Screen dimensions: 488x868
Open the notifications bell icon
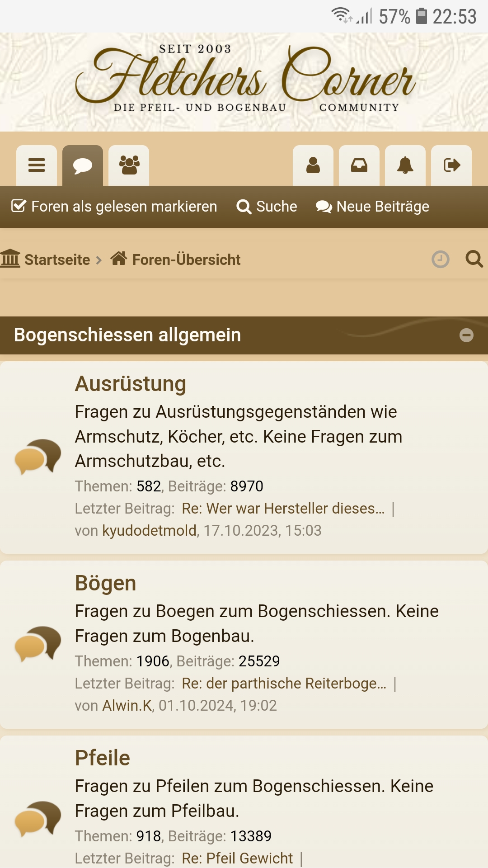pos(405,165)
